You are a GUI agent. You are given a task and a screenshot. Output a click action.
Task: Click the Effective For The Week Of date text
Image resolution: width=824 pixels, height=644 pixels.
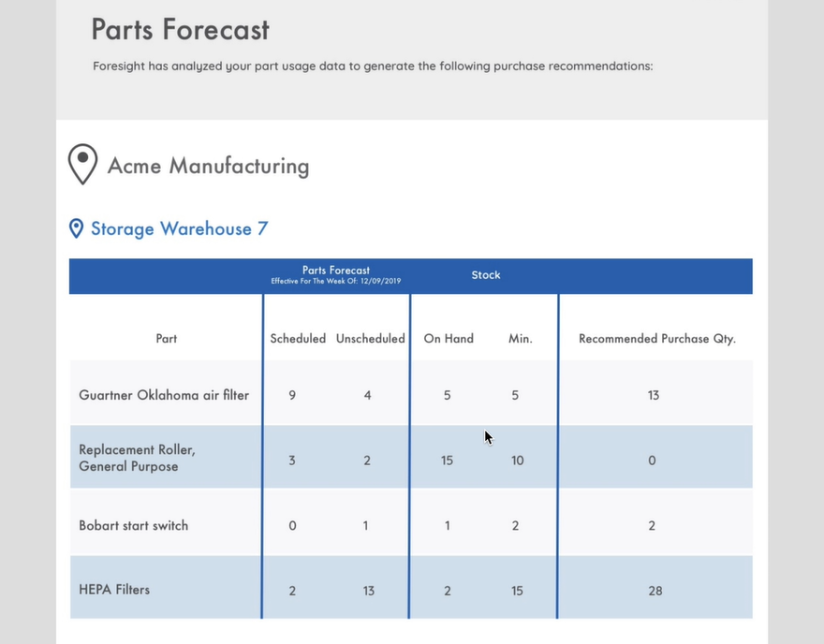point(336,281)
